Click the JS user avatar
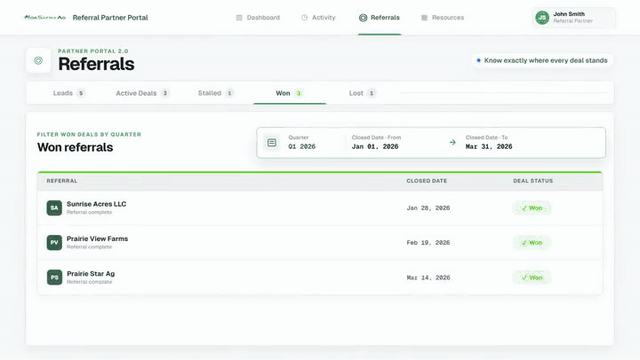 (542, 18)
